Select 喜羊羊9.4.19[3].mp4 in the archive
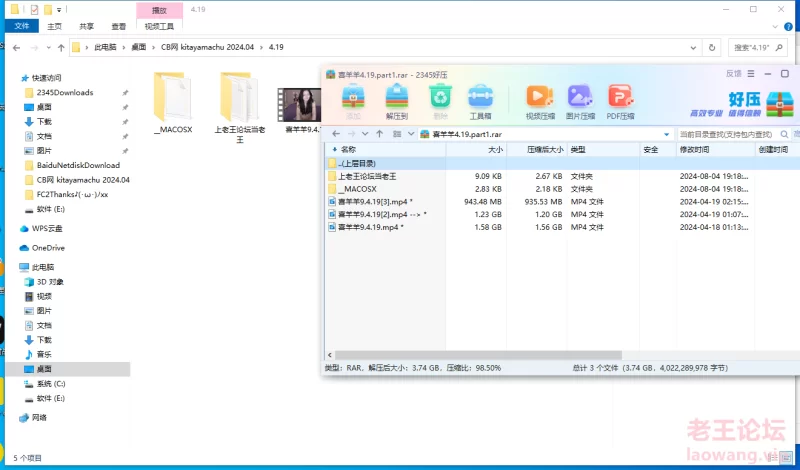This screenshot has width=800, height=470. pos(563,202)
